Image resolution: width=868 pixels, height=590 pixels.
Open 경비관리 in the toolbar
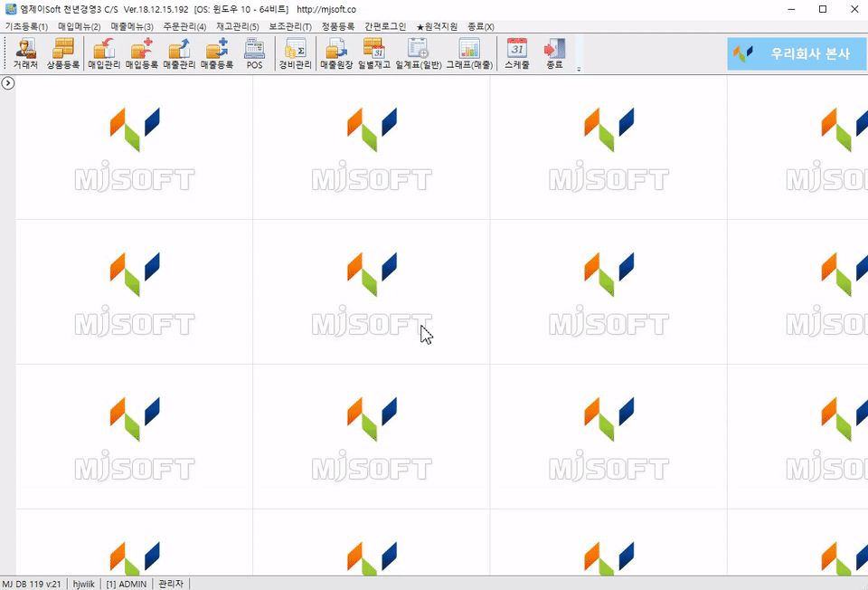pos(295,53)
